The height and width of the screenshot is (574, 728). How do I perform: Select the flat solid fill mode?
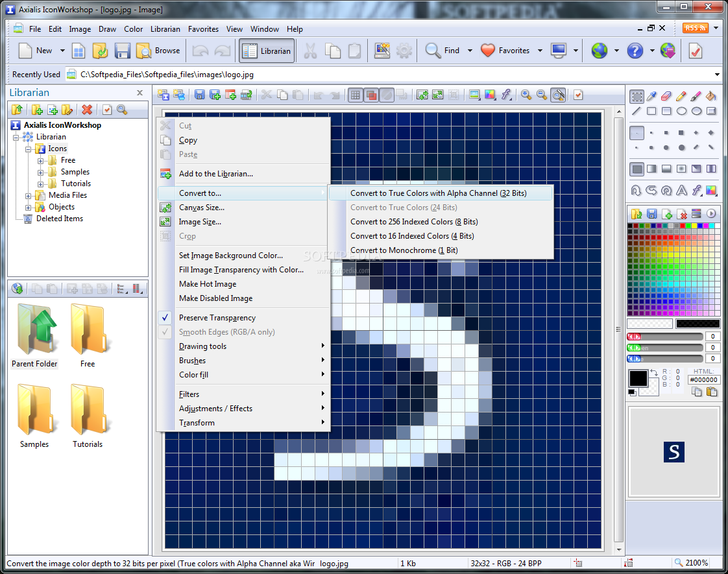[x=637, y=169]
